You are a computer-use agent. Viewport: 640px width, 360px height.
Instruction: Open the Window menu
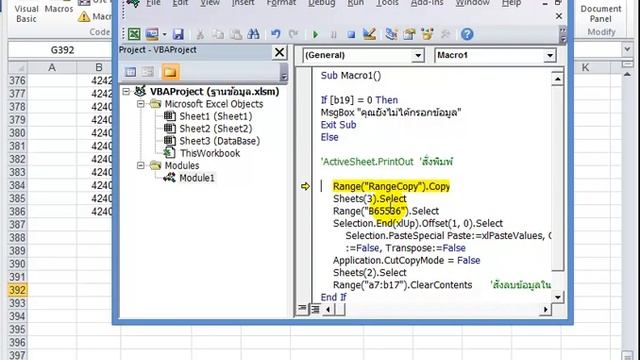click(x=473, y=3)
